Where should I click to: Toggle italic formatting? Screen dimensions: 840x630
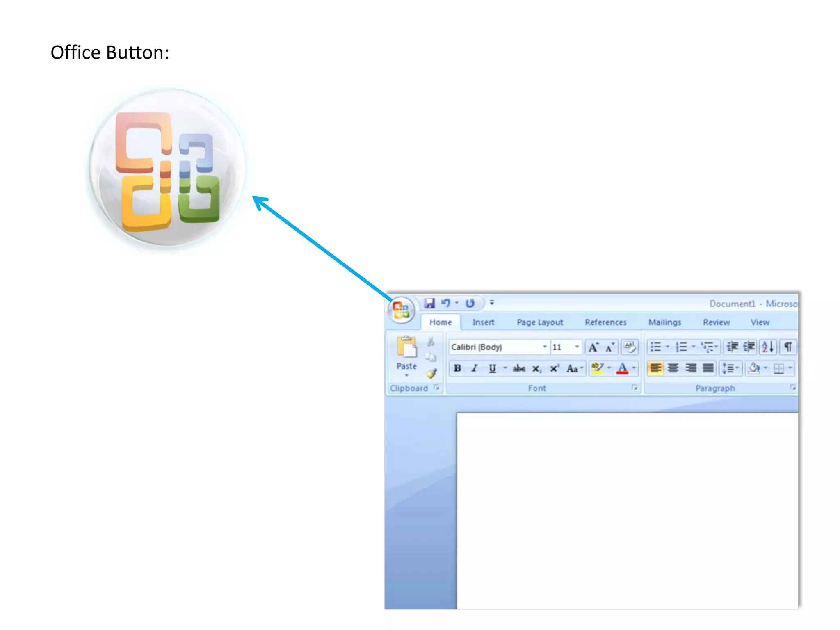(x=475, y=368)
